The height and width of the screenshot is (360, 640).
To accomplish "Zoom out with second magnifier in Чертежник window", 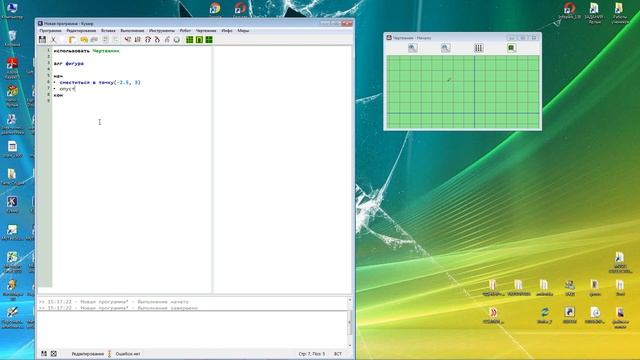I will (x=445, y=48).
